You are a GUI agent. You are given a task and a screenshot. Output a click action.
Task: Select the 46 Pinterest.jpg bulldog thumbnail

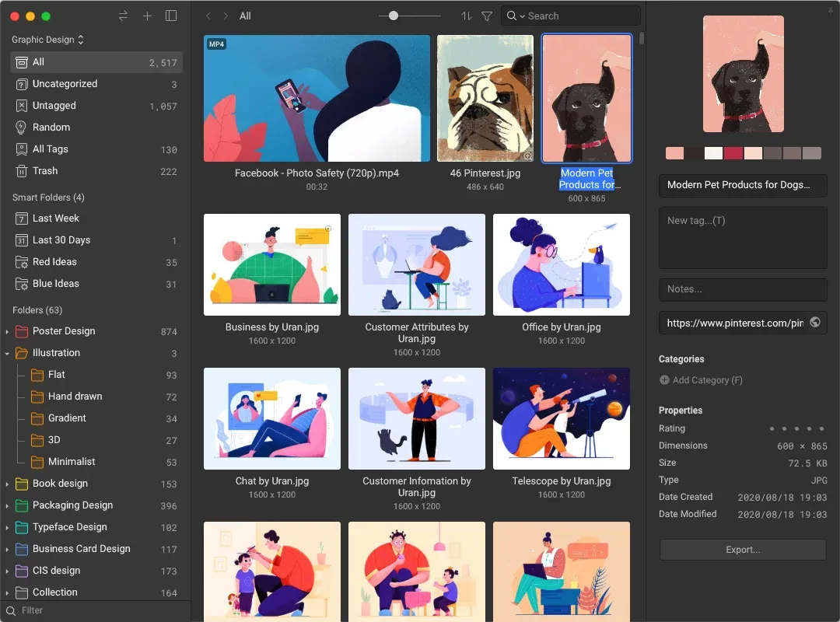coord(485,99)
